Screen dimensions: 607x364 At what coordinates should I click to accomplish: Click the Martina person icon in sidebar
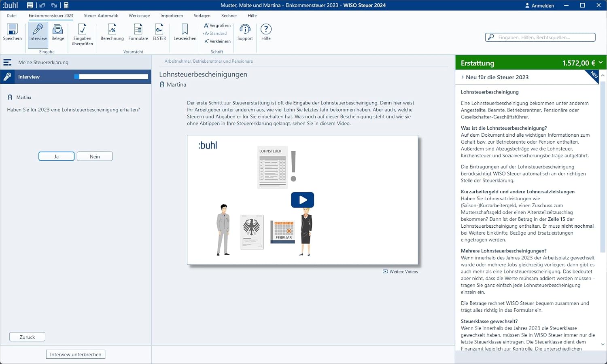(10, 97)
